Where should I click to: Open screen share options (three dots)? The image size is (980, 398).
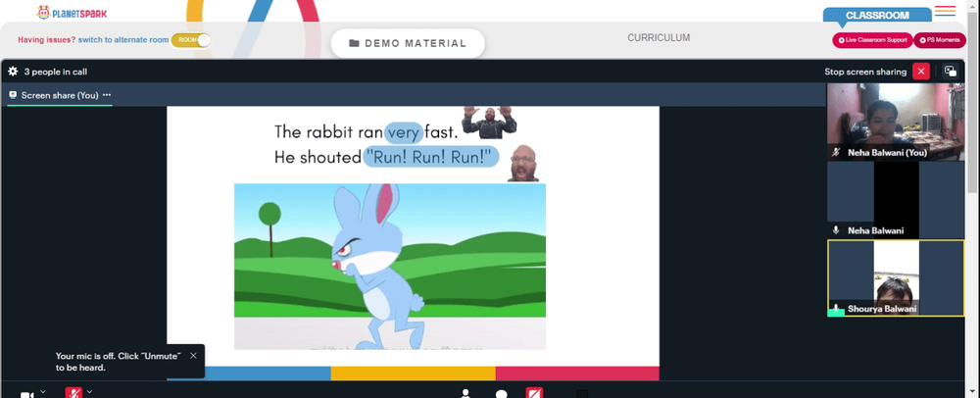(x=107, y=95)
